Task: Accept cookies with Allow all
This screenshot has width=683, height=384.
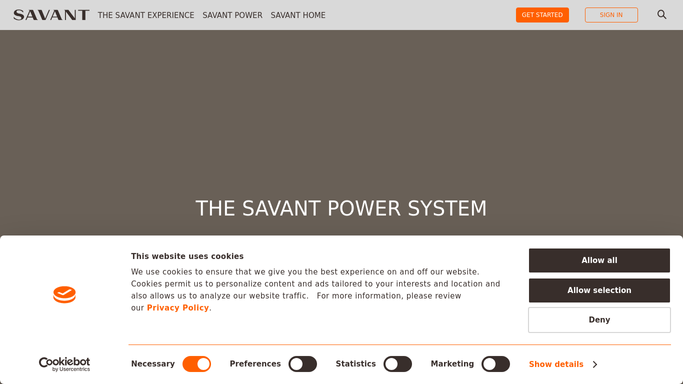Action: point(599,260)
